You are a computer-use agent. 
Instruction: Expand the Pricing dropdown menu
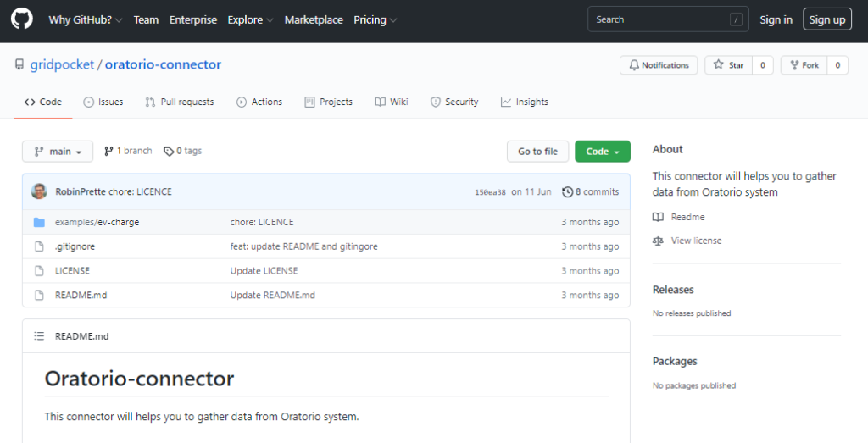coord(376,20)
